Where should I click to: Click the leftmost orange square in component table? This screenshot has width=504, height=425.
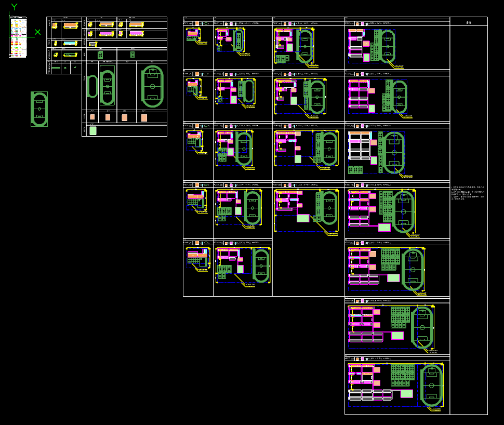(92, 117)
